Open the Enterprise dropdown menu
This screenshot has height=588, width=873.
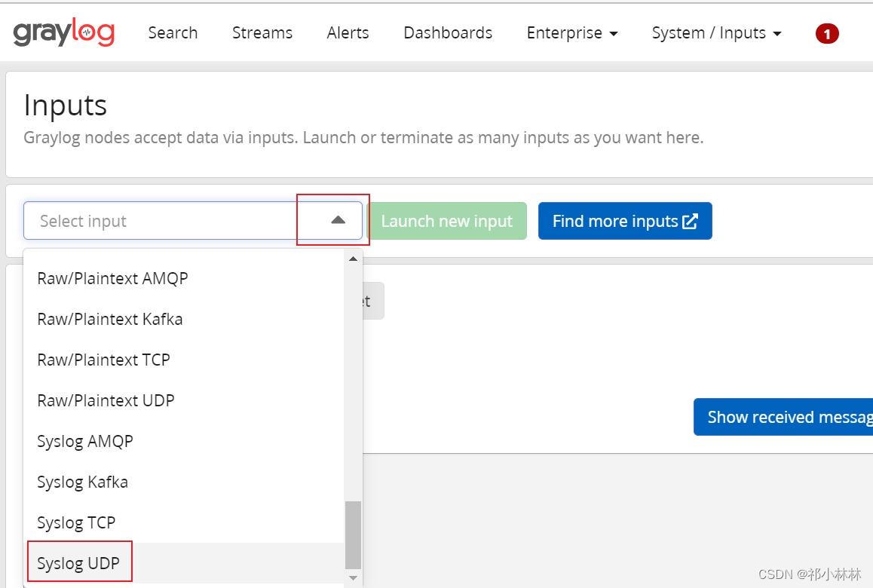[x=571, y=32]
